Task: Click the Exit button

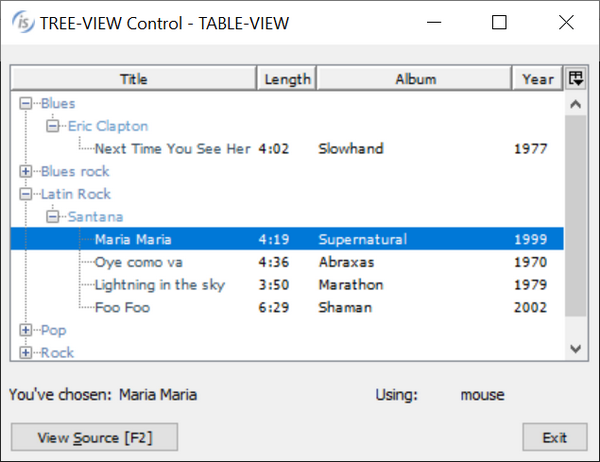Action: 554,437
